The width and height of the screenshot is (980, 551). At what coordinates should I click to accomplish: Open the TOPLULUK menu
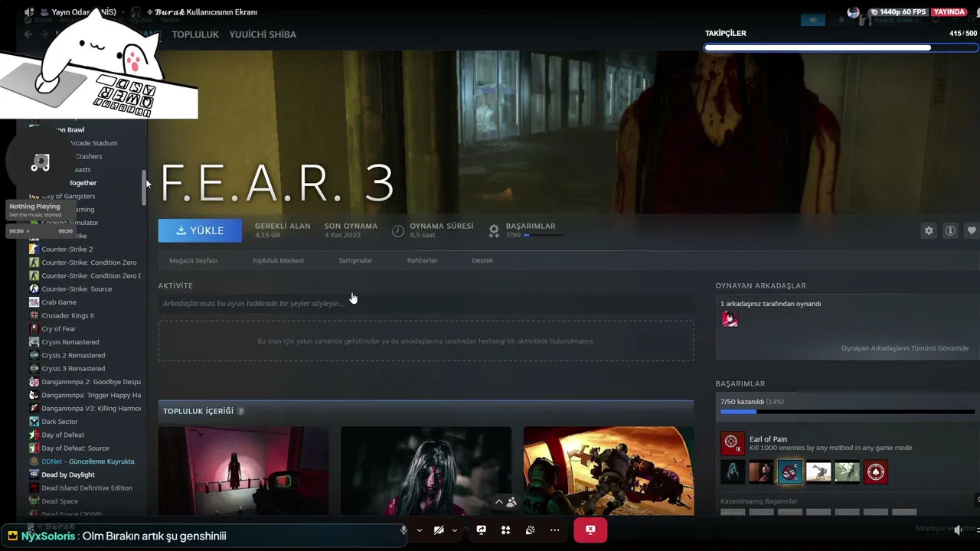[195, 34]
